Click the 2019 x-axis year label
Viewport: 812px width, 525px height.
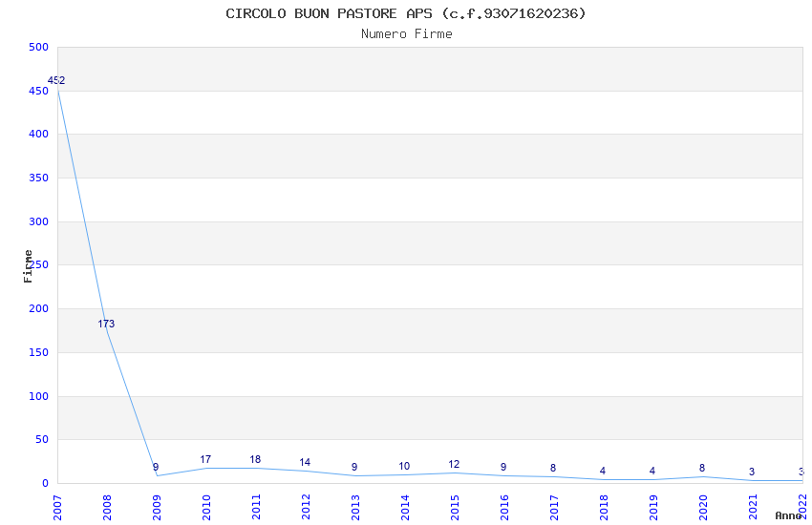pyautogui.click(x=654, y=508)
